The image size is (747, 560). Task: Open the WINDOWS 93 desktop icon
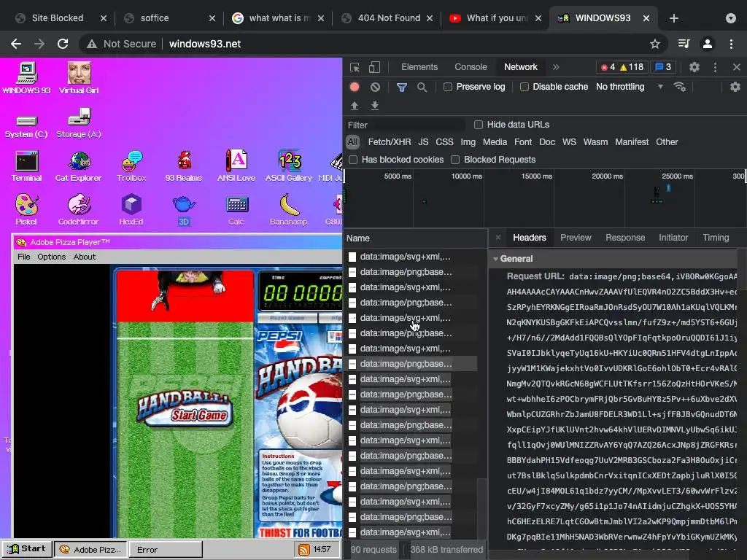point(27,78)
